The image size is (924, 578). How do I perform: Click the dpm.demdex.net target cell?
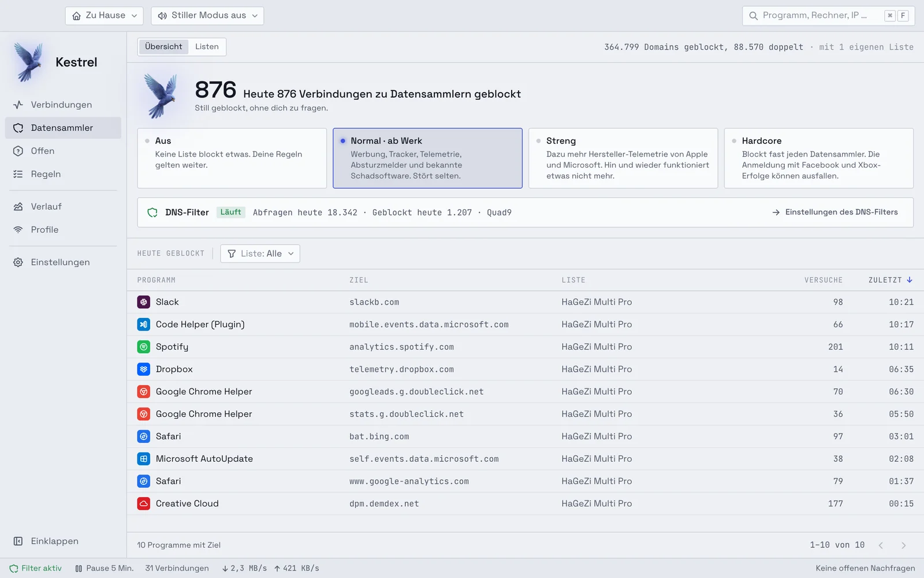384,503
